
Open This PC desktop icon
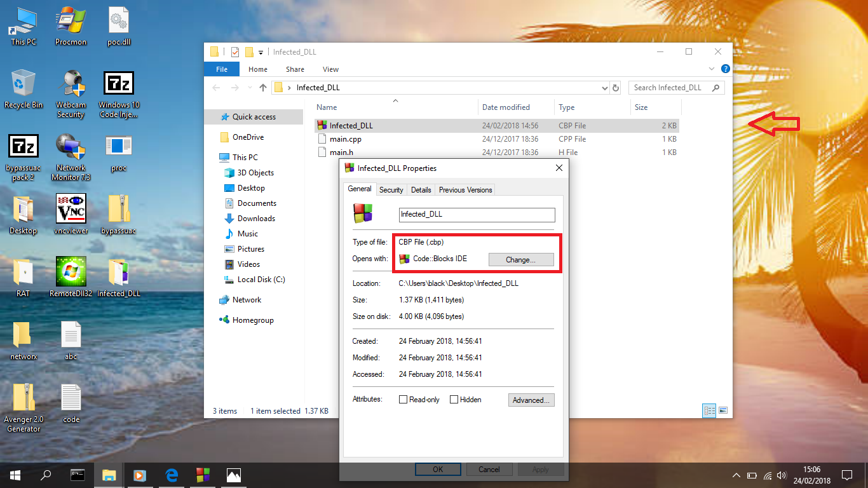point(24,26)
